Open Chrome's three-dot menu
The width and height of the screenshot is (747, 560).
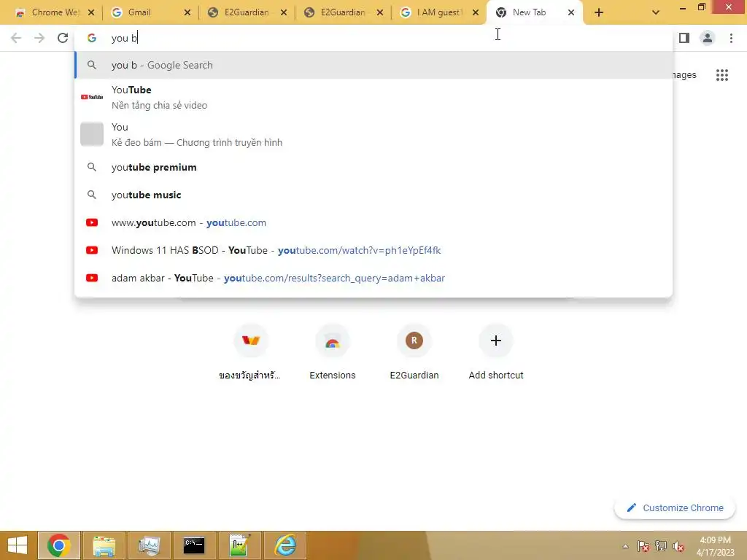point(731,38)
